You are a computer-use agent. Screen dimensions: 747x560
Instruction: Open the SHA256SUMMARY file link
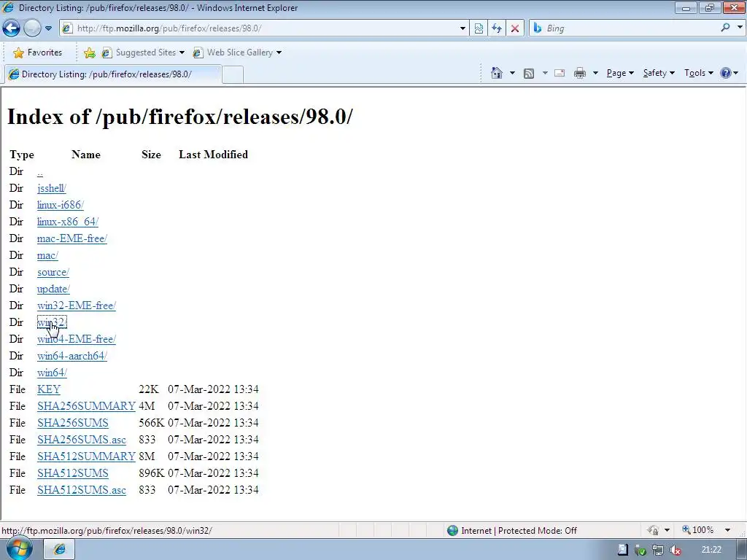[86, 406]
